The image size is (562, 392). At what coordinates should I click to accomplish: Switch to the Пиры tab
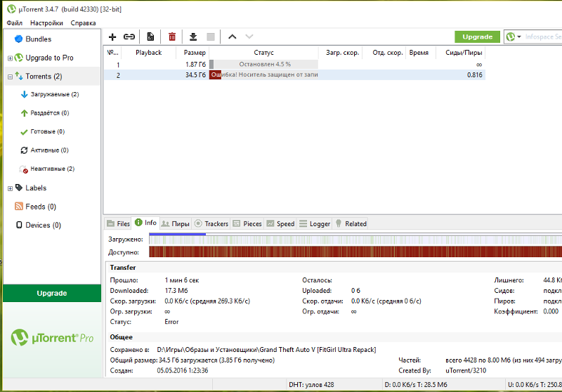(175, 223)
